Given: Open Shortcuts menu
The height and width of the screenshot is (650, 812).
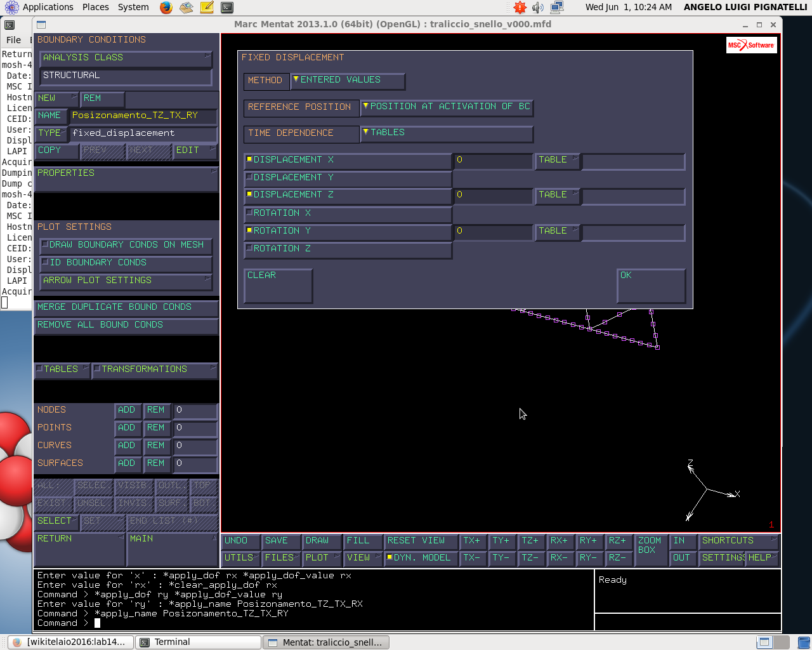Looking at the screenshot, I should 738,541.
